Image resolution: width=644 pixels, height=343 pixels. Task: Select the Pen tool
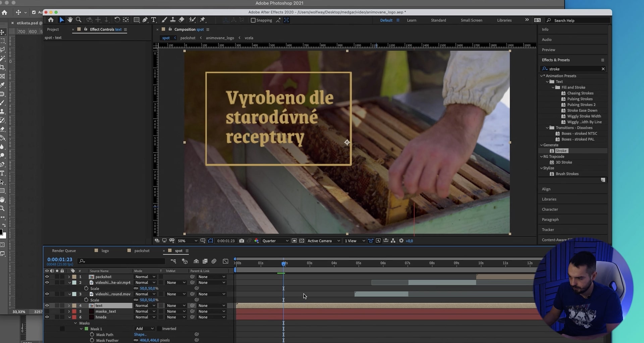point(145,20)
